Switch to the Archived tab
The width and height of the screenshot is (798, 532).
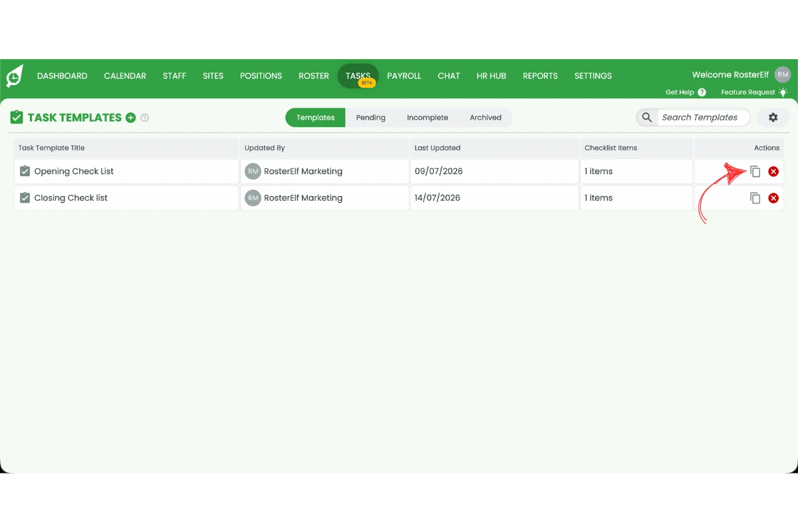[x=485, y=118]
